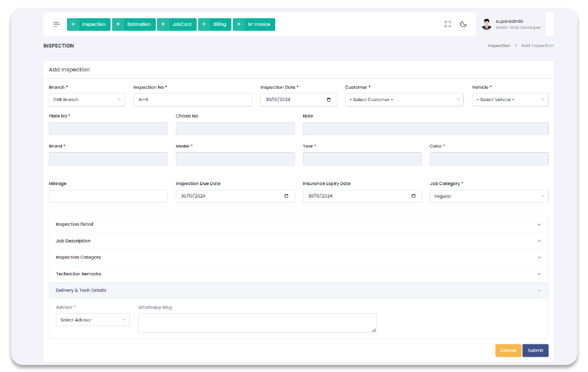This screenshot has height=372, width=588.
Task: Open Inspection Due Date calendar icon
Action: [286, 196]
